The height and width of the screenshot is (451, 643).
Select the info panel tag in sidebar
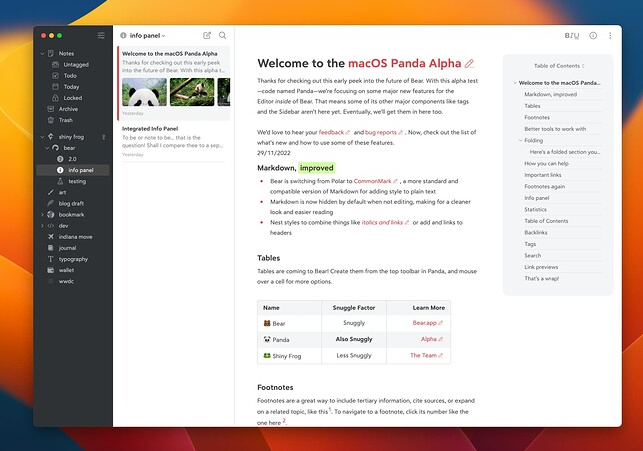pyautogui.click(x=73, y=170)
